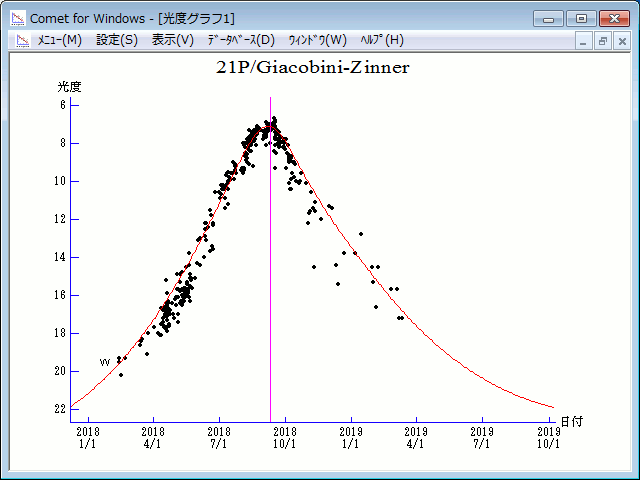Viewport: 640px width, 480px height.
Task: Minimize the 光度グラフ1 child window
Action: 584,41
